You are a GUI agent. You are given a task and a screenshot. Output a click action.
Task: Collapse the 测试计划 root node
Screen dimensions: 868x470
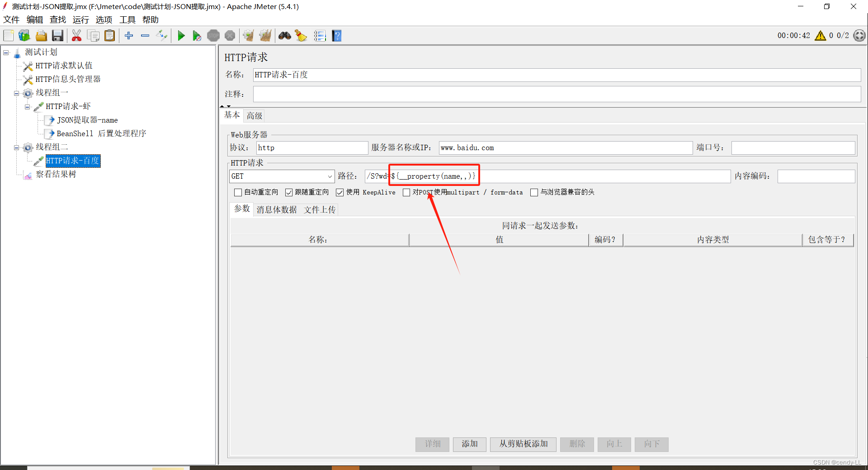[x=6, y=52]
